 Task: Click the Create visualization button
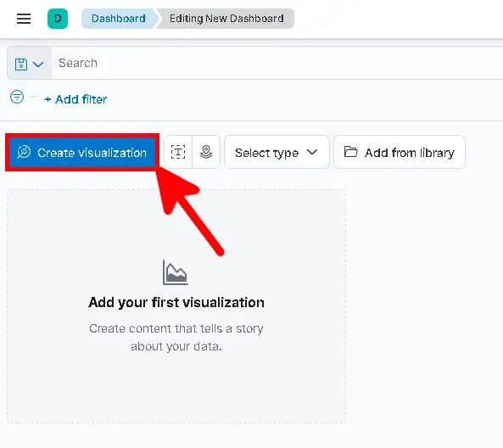82,153
